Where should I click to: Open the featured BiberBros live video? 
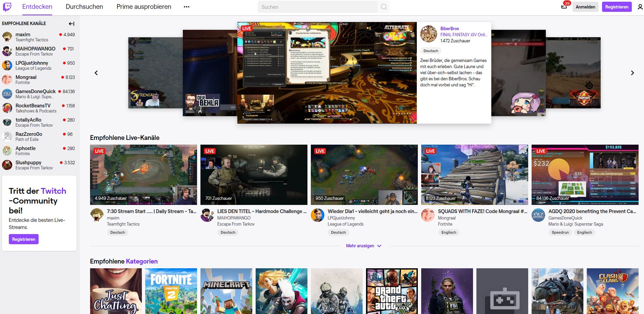click(x=327, y=73)
